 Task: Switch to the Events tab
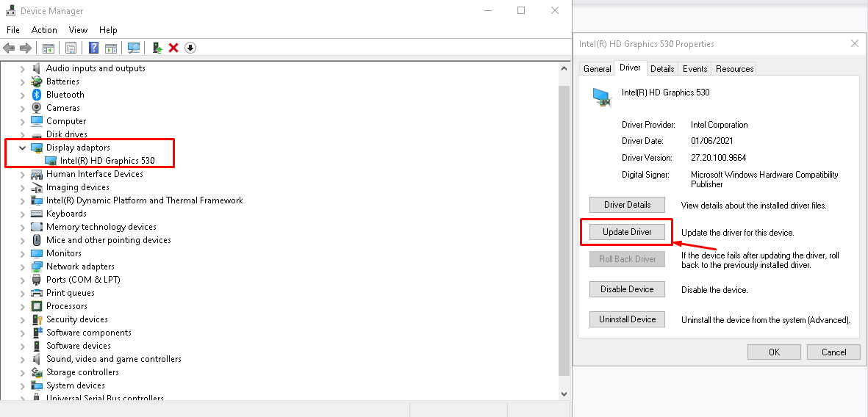coord(695,68)
